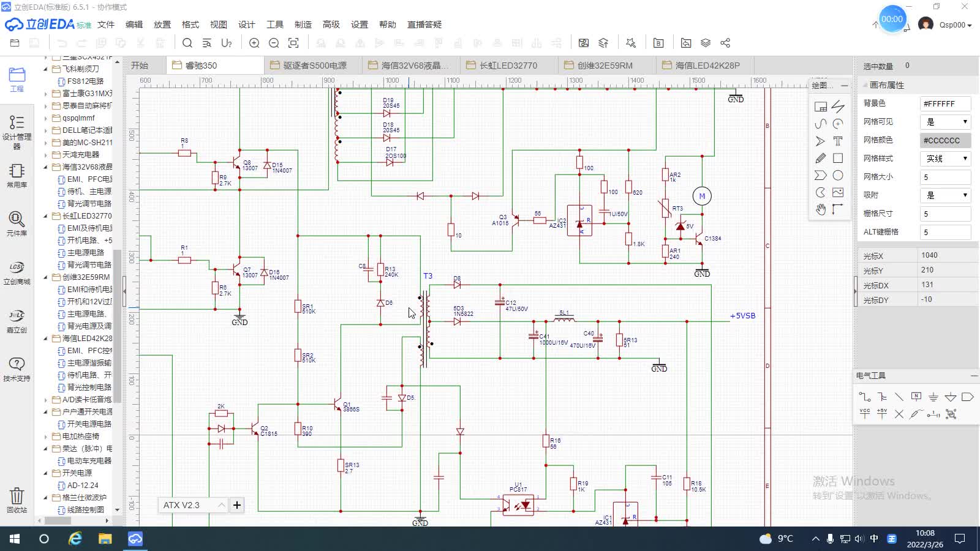Open the 工程 project sidebar panel
The width and height of the screenshot is (980, 551).
point(17,80)
